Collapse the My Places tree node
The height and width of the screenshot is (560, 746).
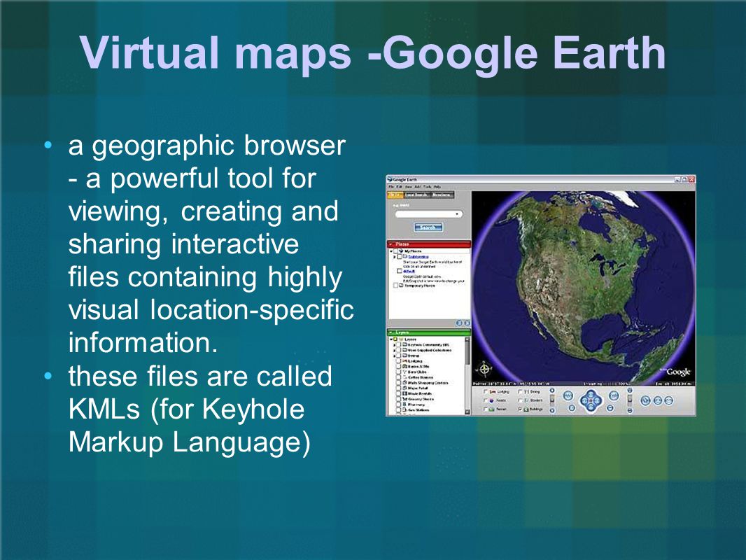click(x=391, y=251)
